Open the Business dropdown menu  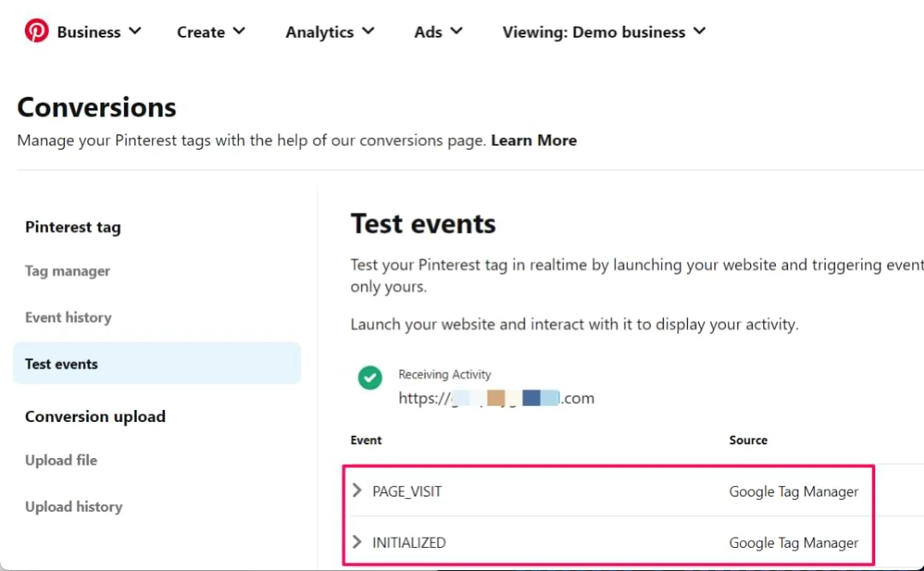(99, 32)
